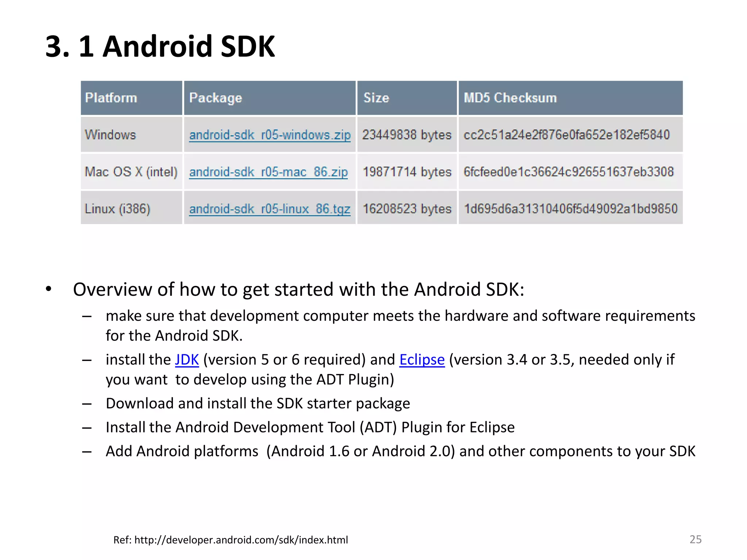Screen dimensions: 747x560
Task: Select the 23449838 bytes size cell
Action: pos(407,135)
